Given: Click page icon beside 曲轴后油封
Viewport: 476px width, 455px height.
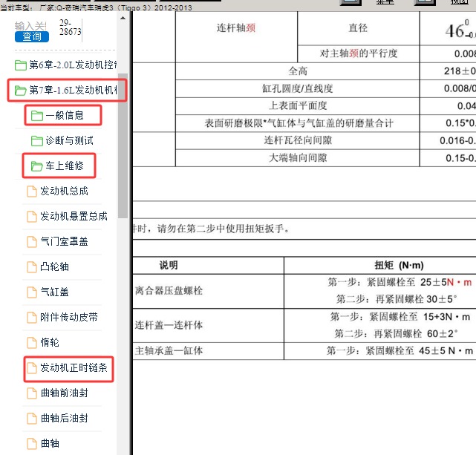Looking at the screenshot, I should [x=32, y=419].
